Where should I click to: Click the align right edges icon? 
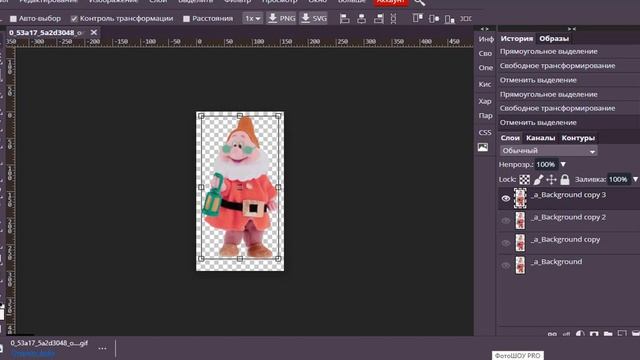(x=378, y=18)
